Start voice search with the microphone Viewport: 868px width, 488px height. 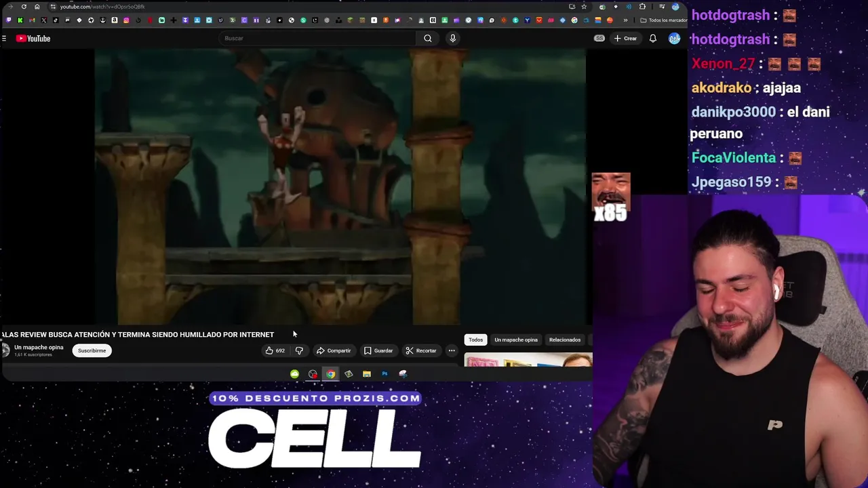pos(453,39)
